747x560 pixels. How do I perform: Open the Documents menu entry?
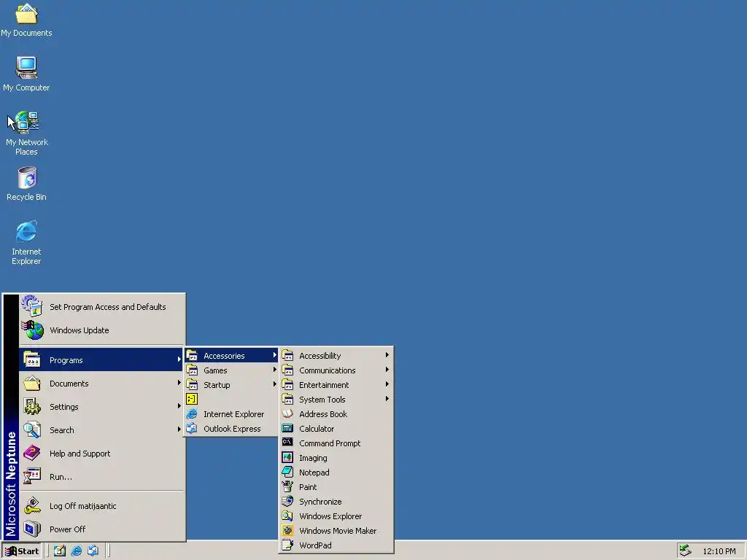point(101,384)
